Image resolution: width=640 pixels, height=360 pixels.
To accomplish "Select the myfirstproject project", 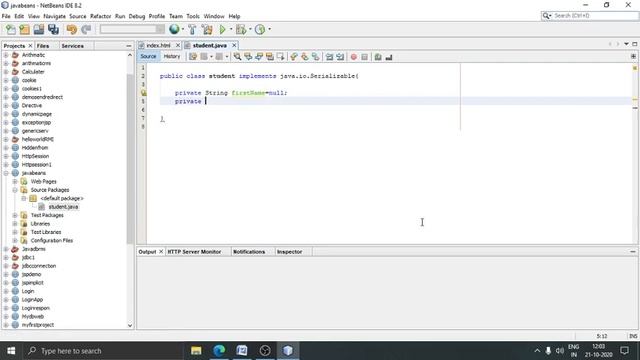I will click(x=38, y=325).
